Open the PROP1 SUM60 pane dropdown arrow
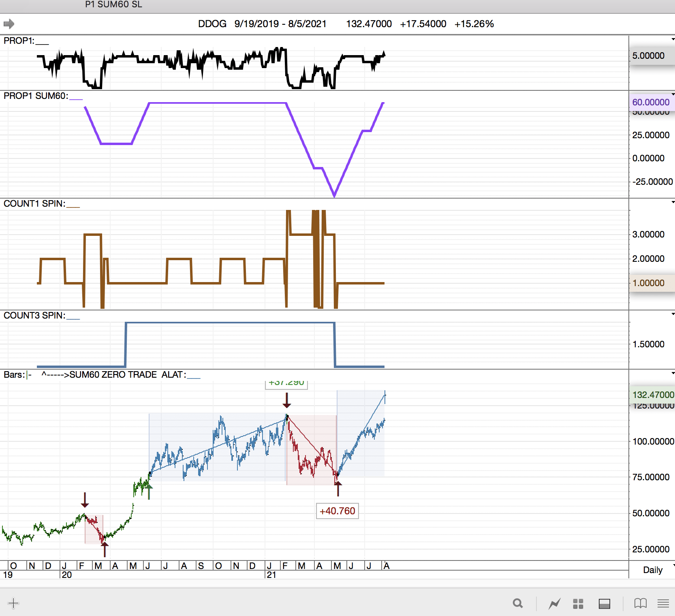 (673, 94)
